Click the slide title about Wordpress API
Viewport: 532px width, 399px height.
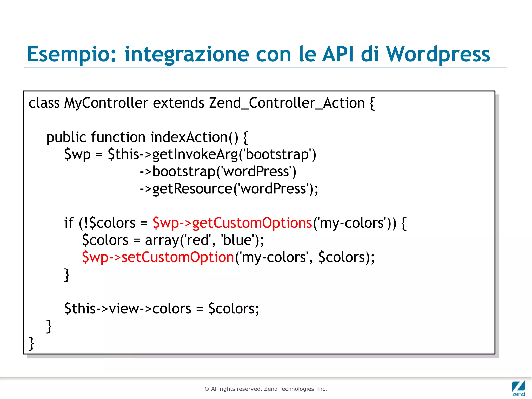coord(258,54)
